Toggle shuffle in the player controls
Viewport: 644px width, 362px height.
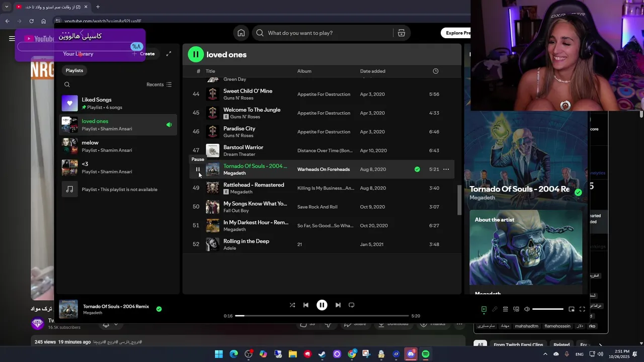pos(292,305)
